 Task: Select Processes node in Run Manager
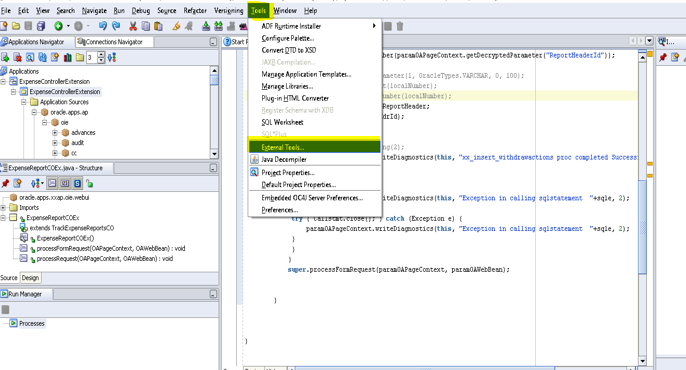pyautogui.click(x=32, y=324)
